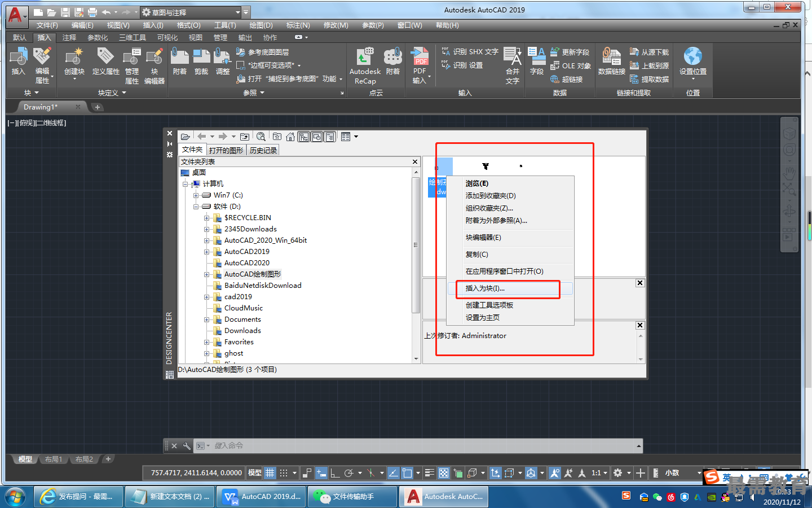The width and height of the screenshot is (812, 508).
Task: Expand the Win7 (C:) drive node
Action: click(196, 195)
